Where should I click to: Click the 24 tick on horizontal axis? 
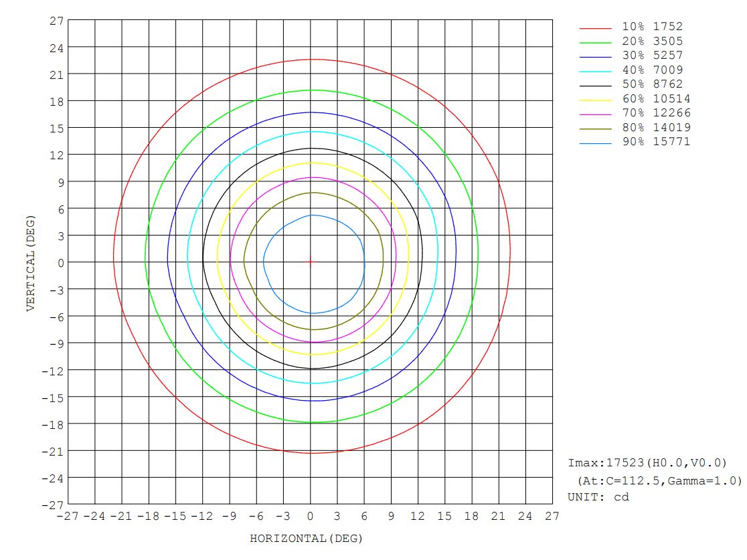pos(525,517)
